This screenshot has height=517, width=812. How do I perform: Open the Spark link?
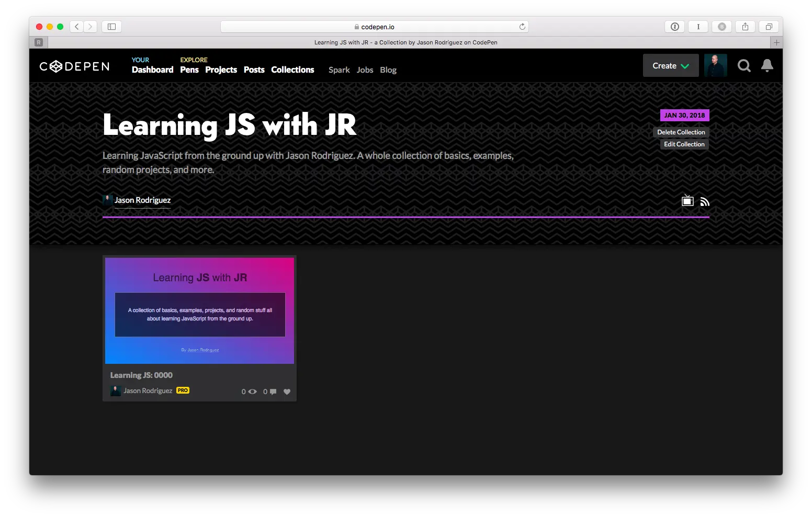tap(339, 70)
